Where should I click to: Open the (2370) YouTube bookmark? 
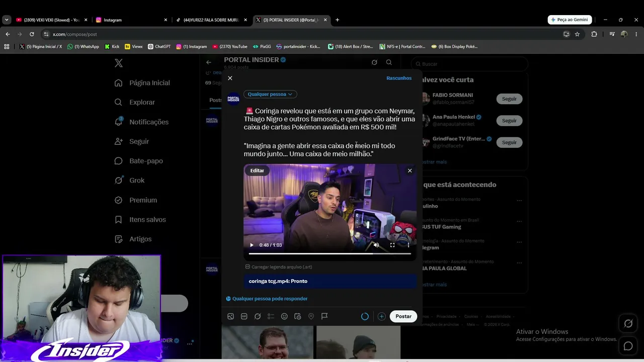coord(230,46)
